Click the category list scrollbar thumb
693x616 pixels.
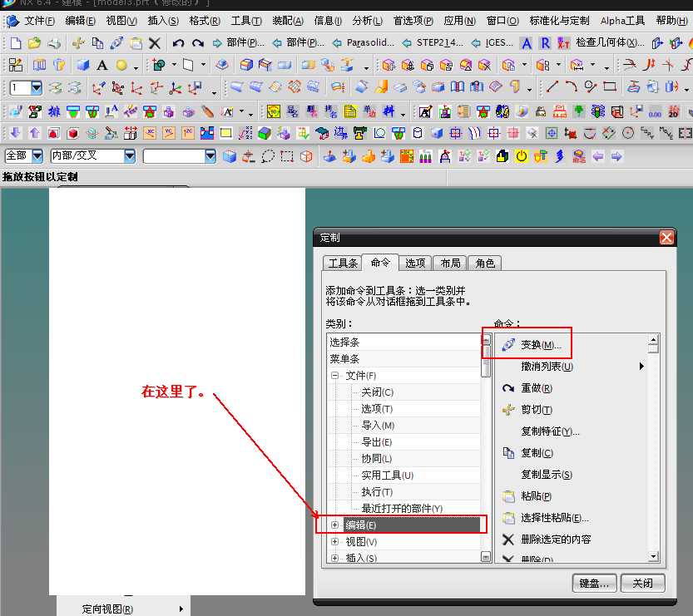coord(486,362)
